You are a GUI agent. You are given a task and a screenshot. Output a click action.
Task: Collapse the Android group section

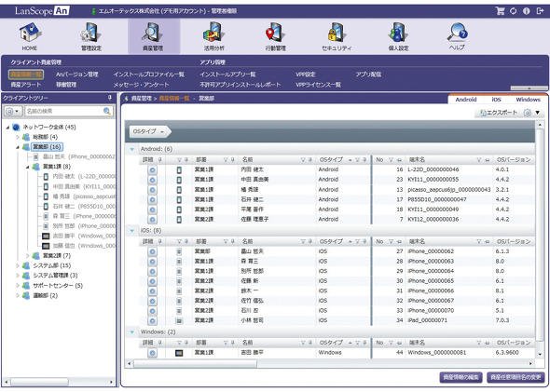131,149
